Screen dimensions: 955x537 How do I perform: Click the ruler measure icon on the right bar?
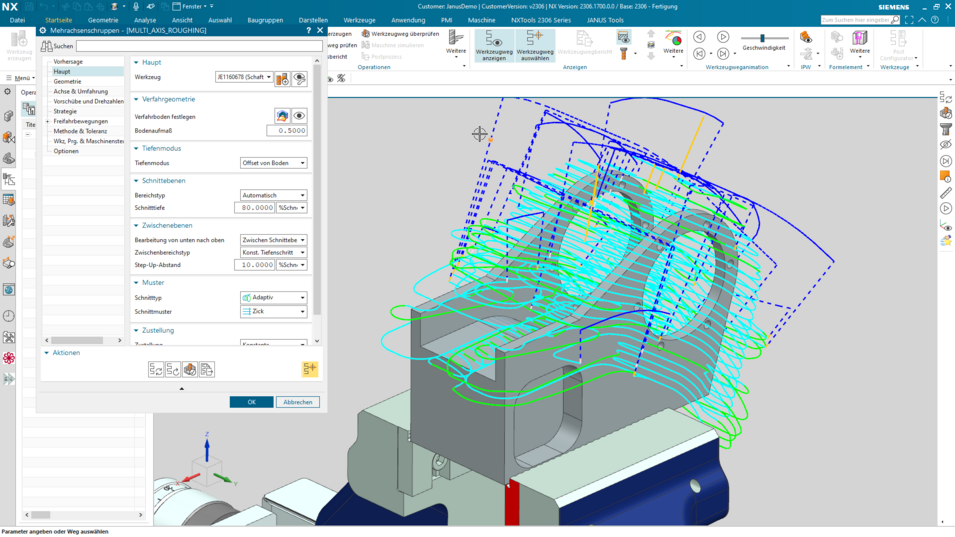946,192
